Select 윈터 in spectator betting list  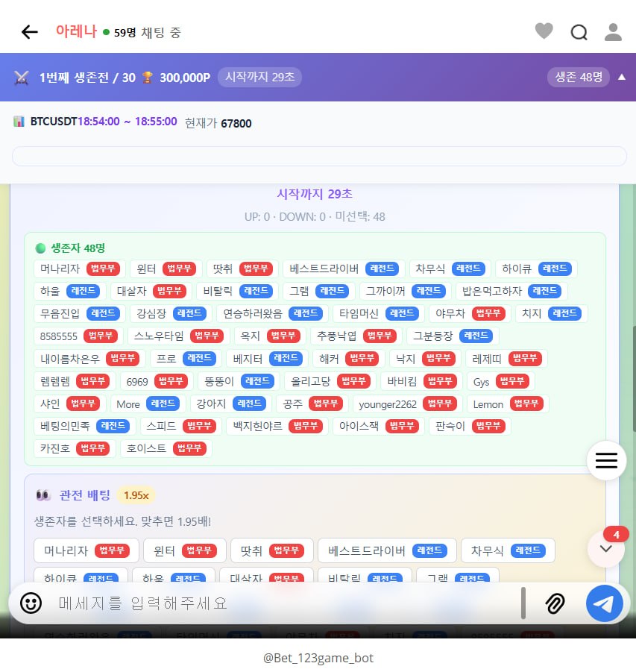tap(184, 551)
